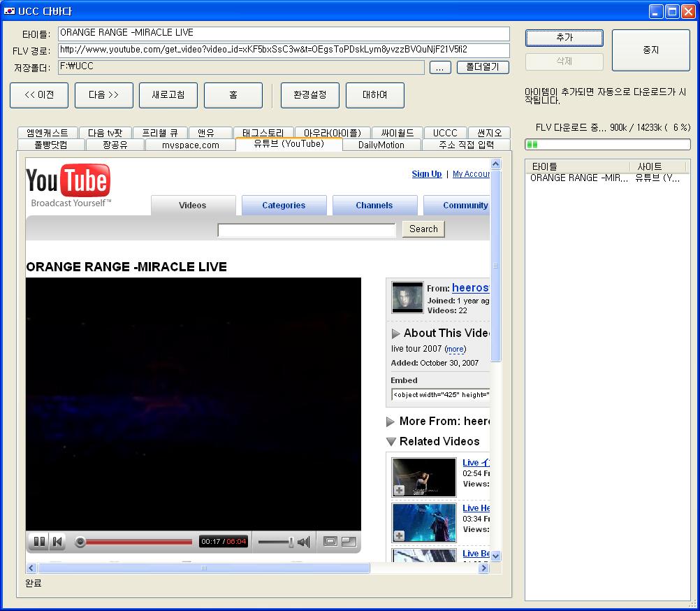The width and height of the screenshot is (700, 611).
Task: Switch to the 프리챌 큐 tab
Action: (x=160, y=133)
